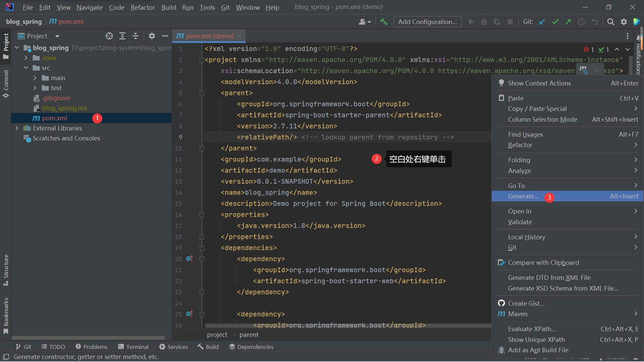Click Select Opened File crosshair icon

[x=109, y=36]
